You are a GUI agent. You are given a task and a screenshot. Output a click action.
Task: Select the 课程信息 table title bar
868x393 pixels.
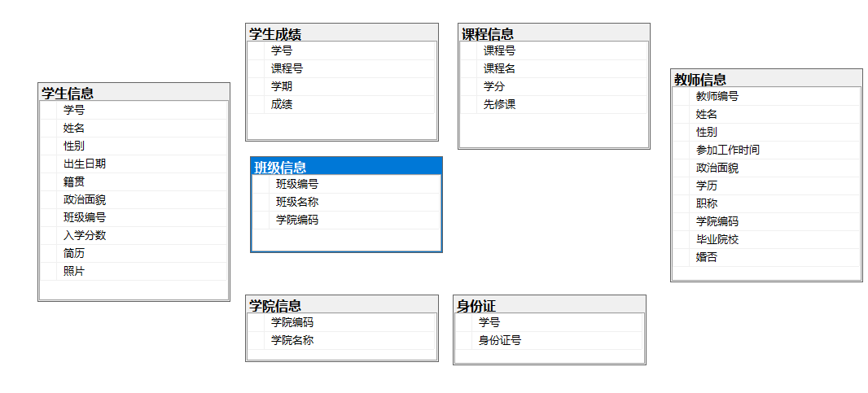[x=554, y=33]
